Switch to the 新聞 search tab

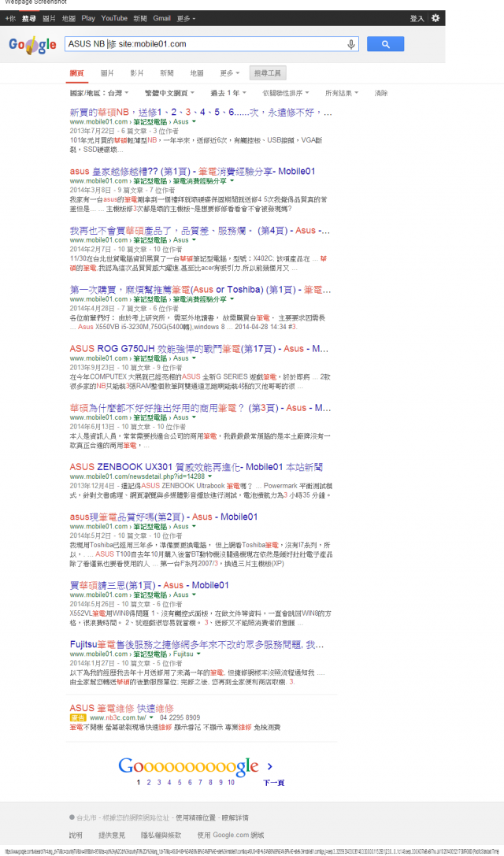(166, 73)
